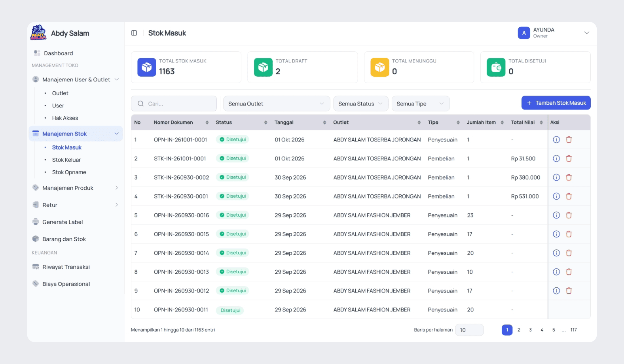Open Hak Akses submenu item
This screenshot has height=364, width=624.
point(65,118)
